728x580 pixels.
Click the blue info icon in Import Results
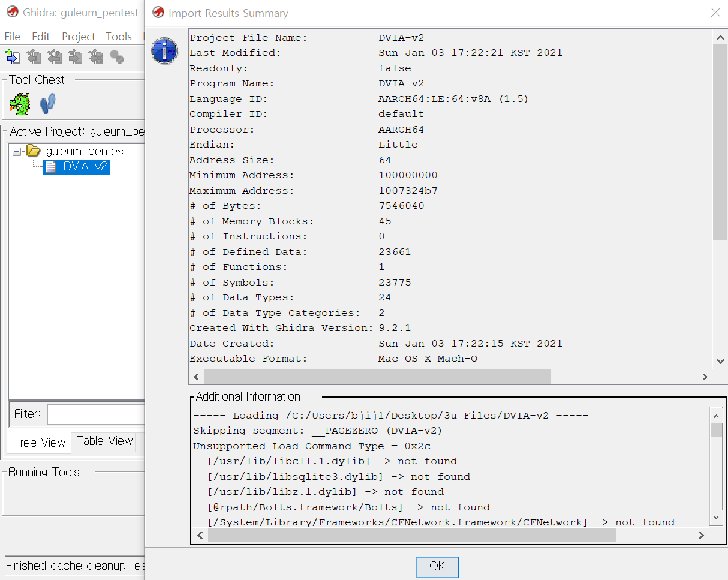(164, 50)
